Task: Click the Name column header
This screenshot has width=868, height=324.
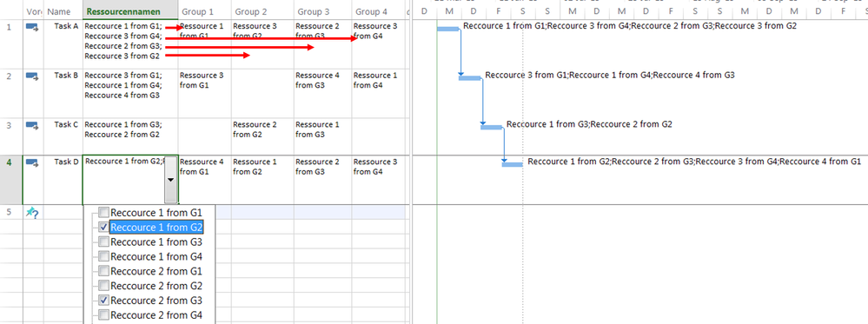Action: click(63, 11)
